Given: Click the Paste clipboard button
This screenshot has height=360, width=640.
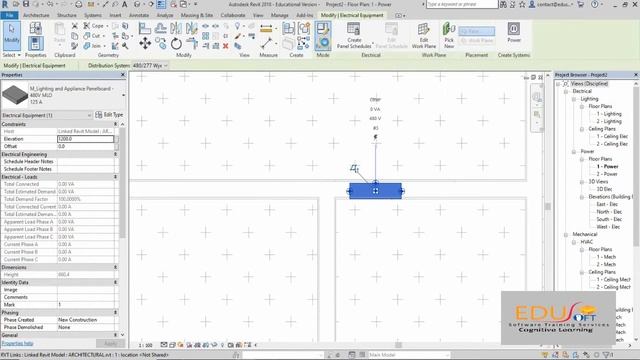Looking at the screenshot, I should point(60,33).
